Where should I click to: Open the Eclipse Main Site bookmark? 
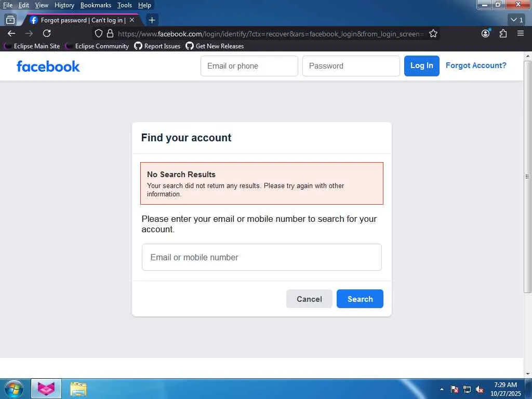32,46
